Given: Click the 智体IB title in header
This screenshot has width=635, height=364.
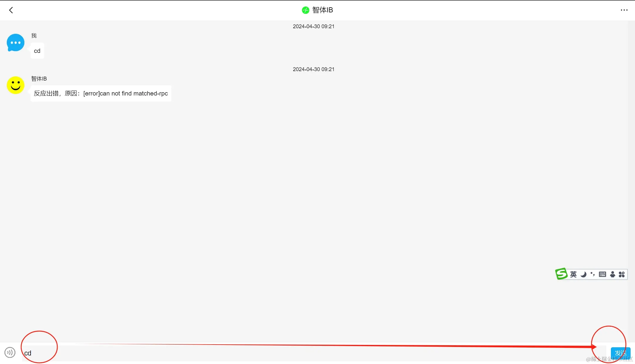Looking at the screenshot, I should (x=322, y=10).
